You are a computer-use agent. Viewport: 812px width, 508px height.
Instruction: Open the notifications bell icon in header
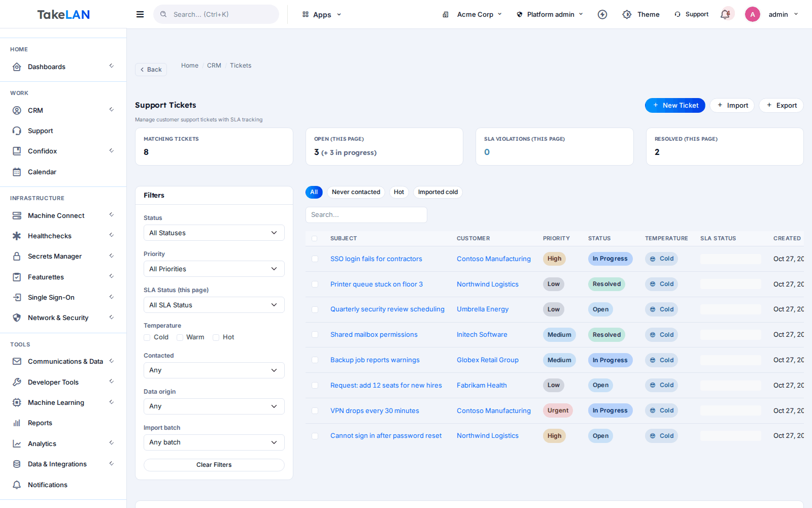[726, 14]
